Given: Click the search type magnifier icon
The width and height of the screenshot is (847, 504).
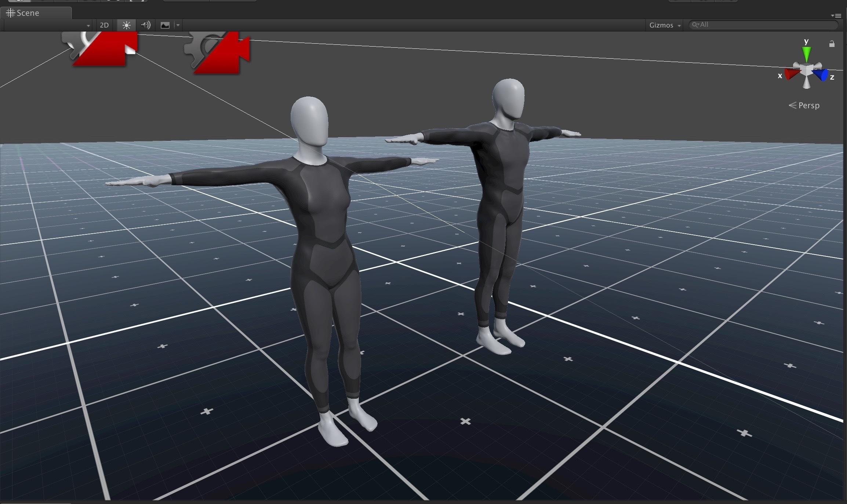Looking at the screenshot, I should [695, 25].
